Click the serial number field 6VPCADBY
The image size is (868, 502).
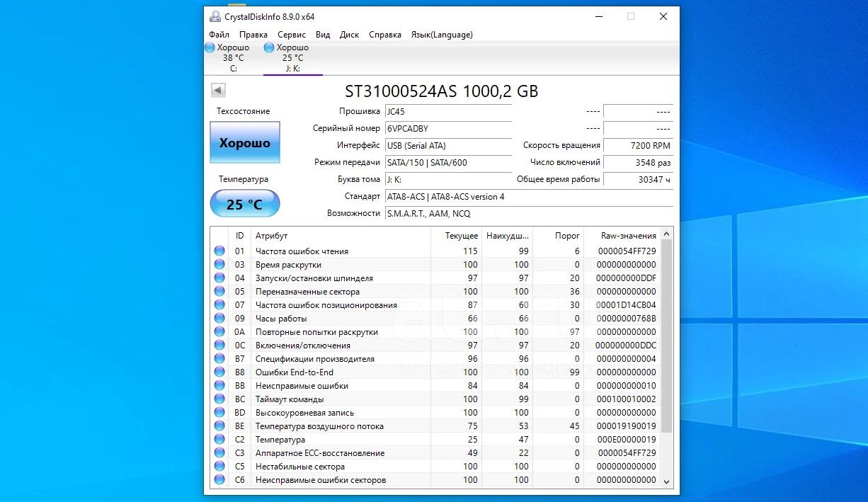(448, 129)
